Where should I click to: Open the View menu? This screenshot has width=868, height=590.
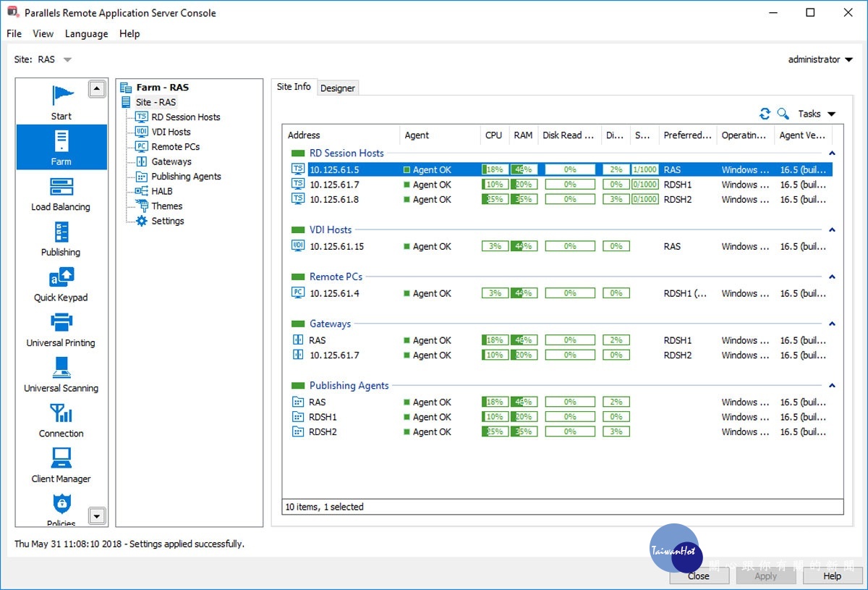(x=43, y=33)
